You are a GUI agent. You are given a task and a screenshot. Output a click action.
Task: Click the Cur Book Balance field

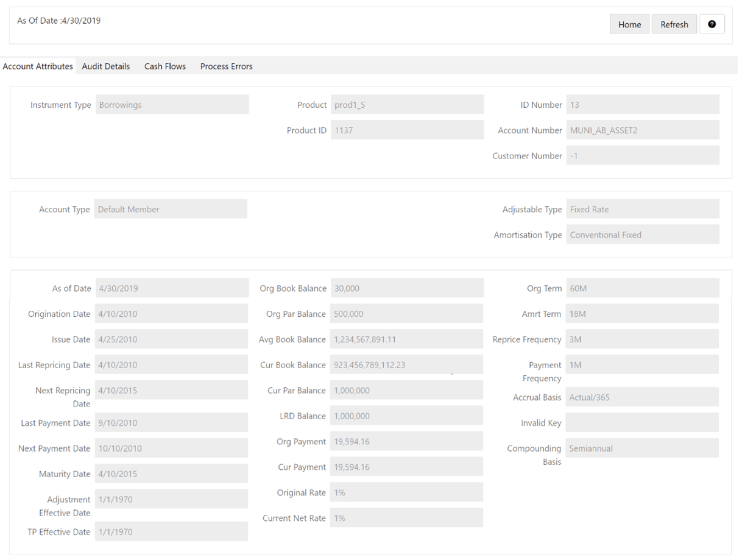[x=407, y=364]
